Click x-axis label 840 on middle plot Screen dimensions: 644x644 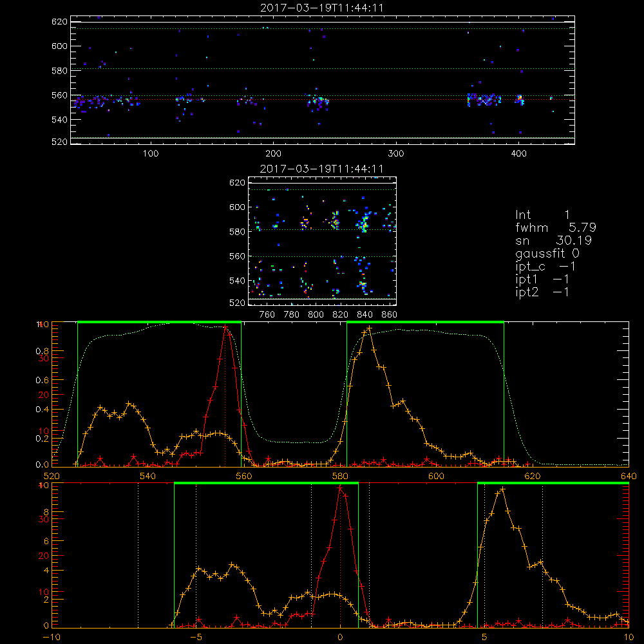365,315
